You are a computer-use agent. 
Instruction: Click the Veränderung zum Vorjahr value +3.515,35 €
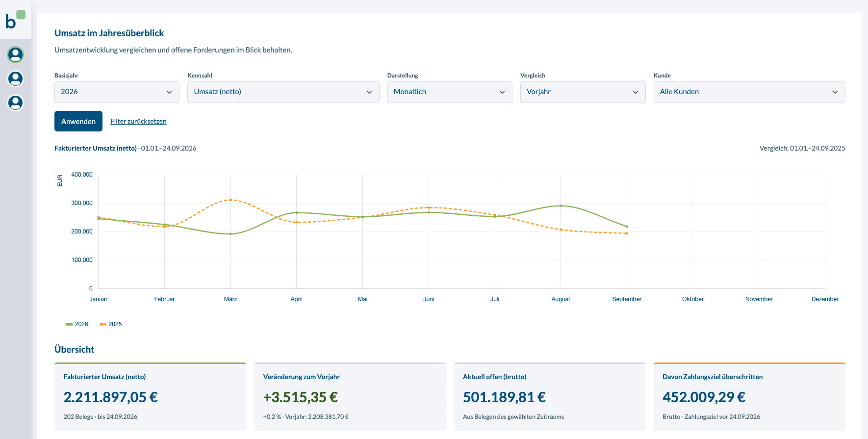[x=301, y=397]
